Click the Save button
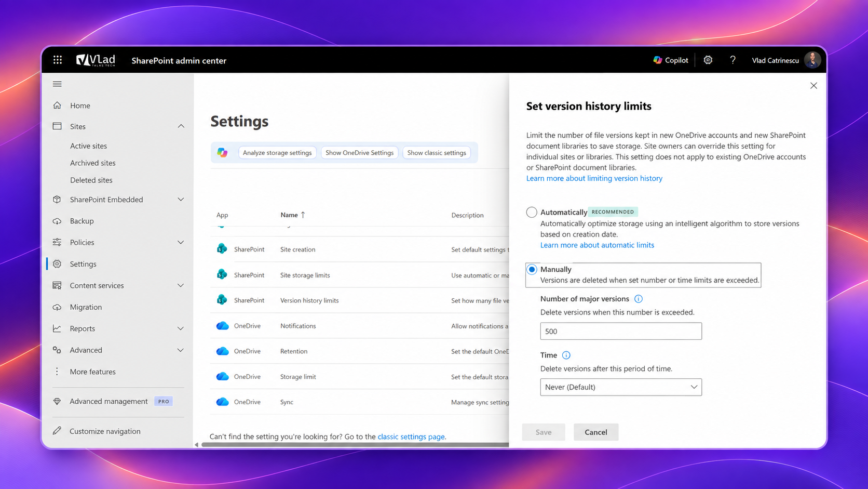Screen dimensions: 868x489 click(x=544, y=432)
